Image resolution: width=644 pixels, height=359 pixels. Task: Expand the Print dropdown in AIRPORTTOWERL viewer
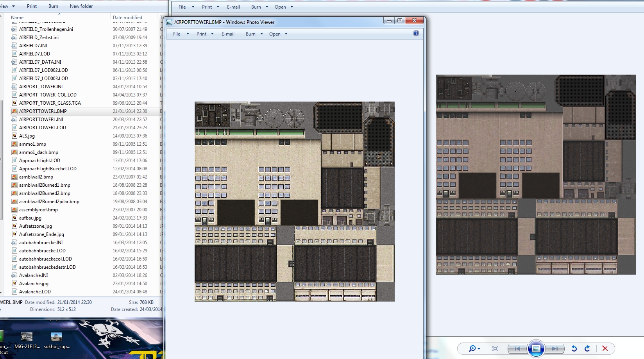[205, 34]
